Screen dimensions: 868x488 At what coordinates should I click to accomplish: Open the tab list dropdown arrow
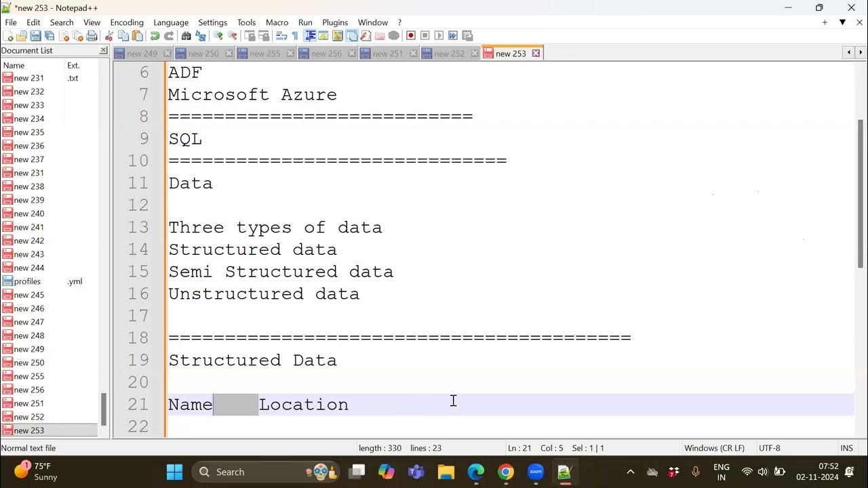[x=842, y=22]
